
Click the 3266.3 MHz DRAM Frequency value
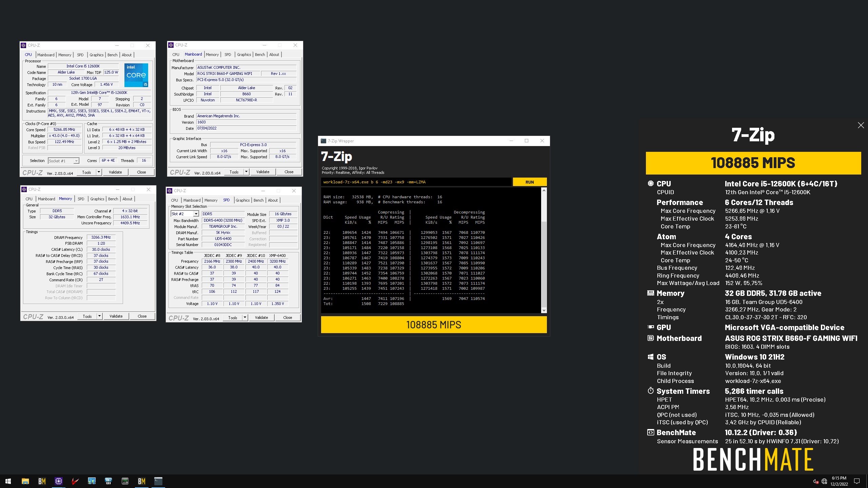point(101,237)
